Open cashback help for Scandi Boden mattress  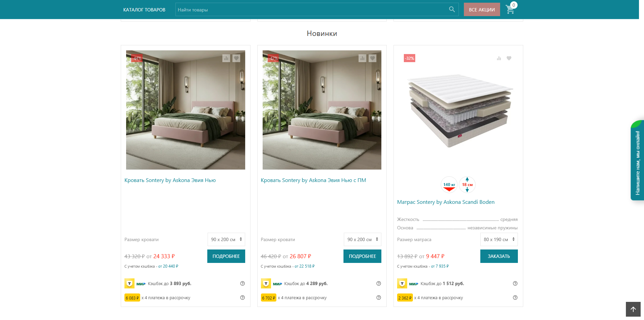[x=515, y=283]
